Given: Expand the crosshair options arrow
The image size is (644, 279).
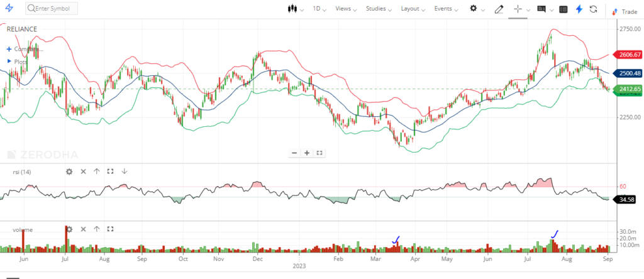Looking at the screenshot, I should (528, 10).
